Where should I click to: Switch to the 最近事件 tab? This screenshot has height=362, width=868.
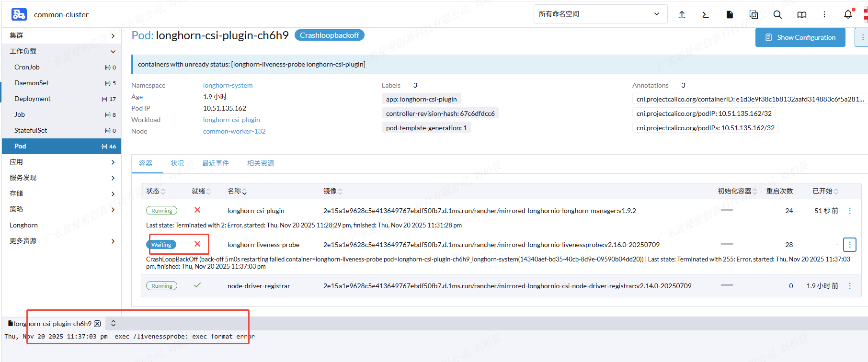tap(215, 163)
